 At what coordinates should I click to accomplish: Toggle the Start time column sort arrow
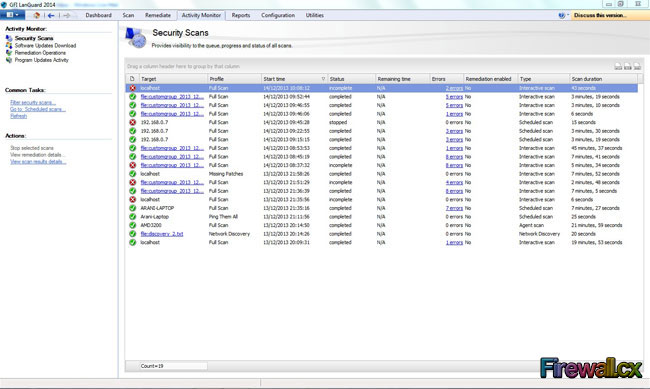pos(323,79)
